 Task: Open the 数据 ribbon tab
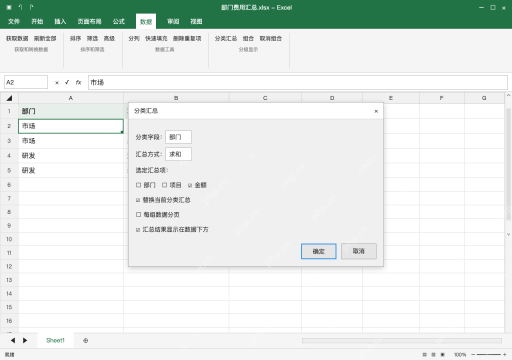pos(146,22)
